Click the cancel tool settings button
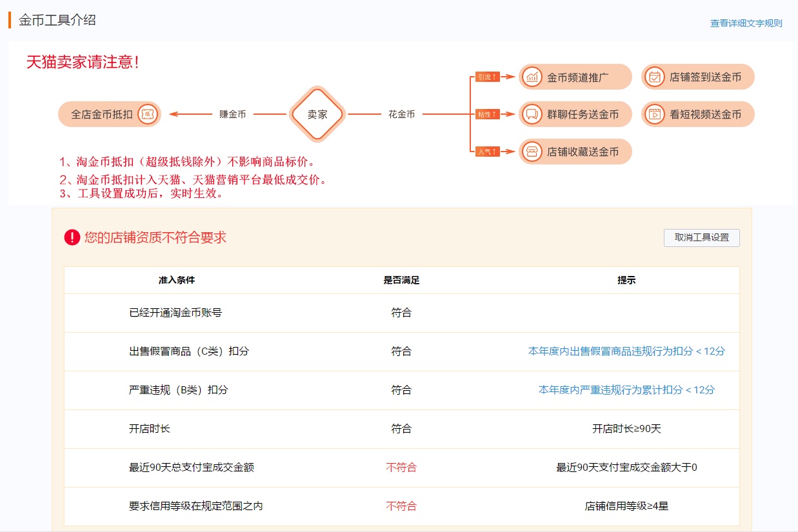This screenshot has width=798, height=532. coord(702,237)
